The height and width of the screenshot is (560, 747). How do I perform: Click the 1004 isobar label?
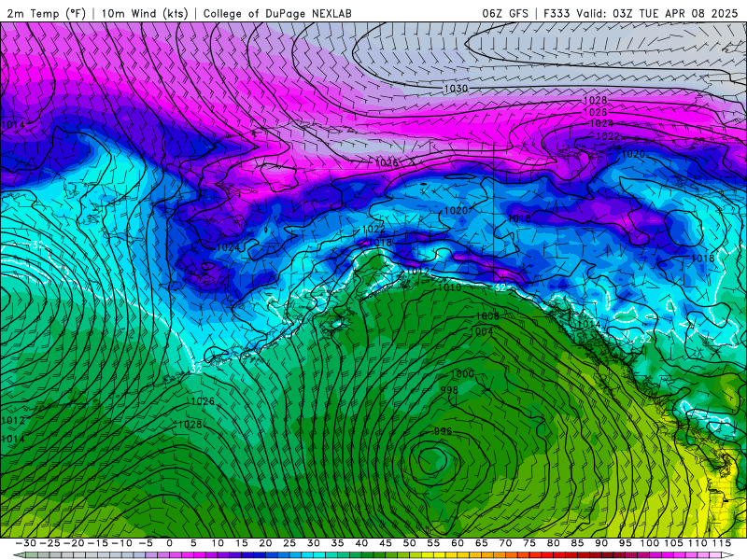[x=484, y=330]
